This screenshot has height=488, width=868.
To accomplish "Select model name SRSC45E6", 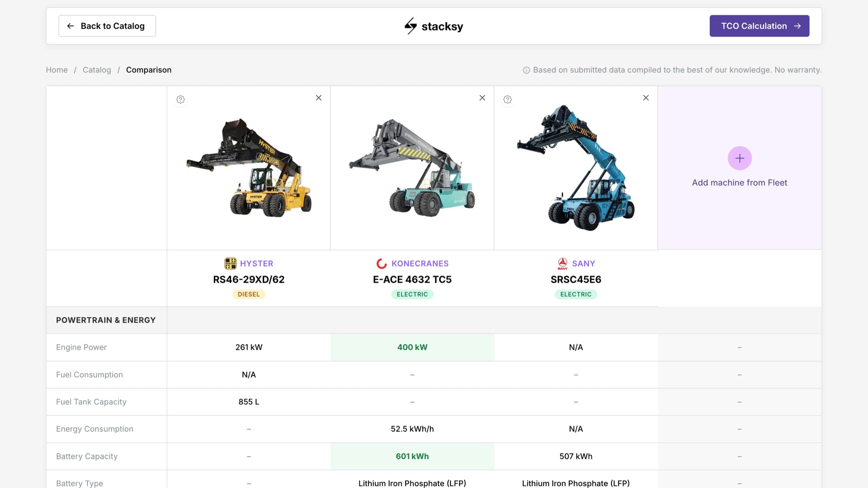I will pyautogui.click(x=576, y=279).
